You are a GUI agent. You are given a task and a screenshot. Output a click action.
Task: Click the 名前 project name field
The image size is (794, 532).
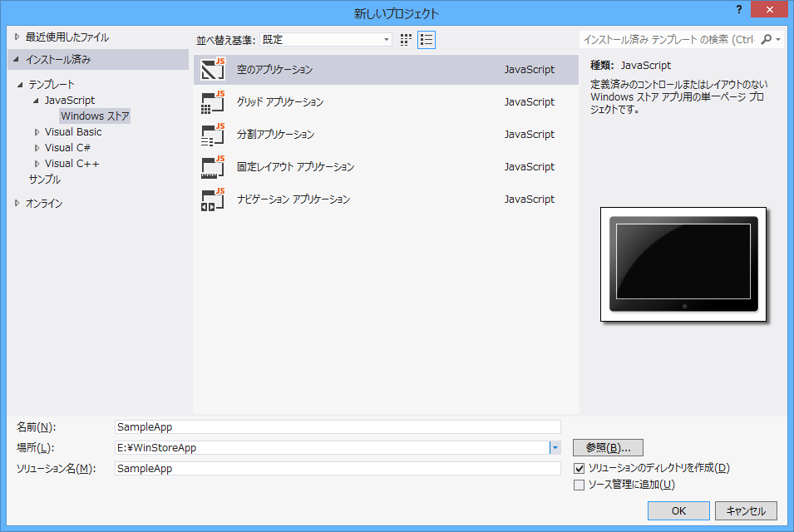[338, 426]
